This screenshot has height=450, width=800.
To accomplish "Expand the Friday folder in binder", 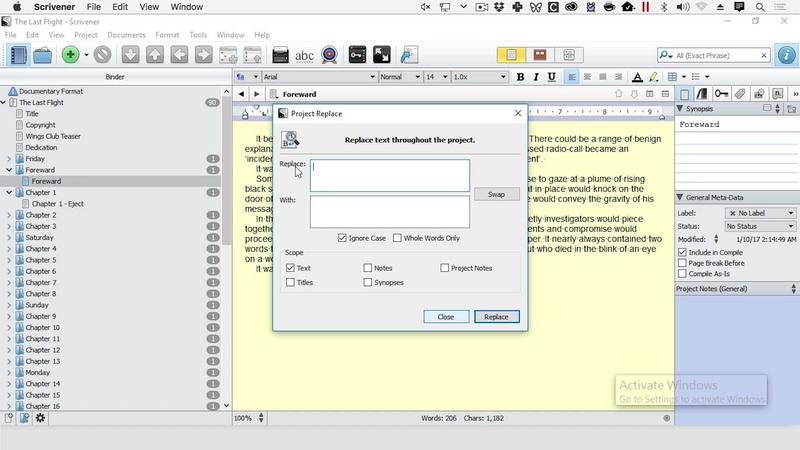I will (x=9, y=159).
